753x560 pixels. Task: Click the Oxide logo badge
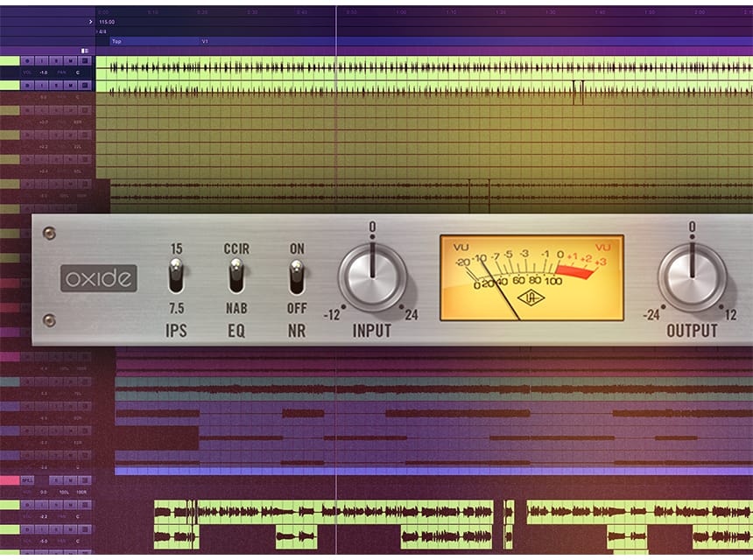coord(98,278)
